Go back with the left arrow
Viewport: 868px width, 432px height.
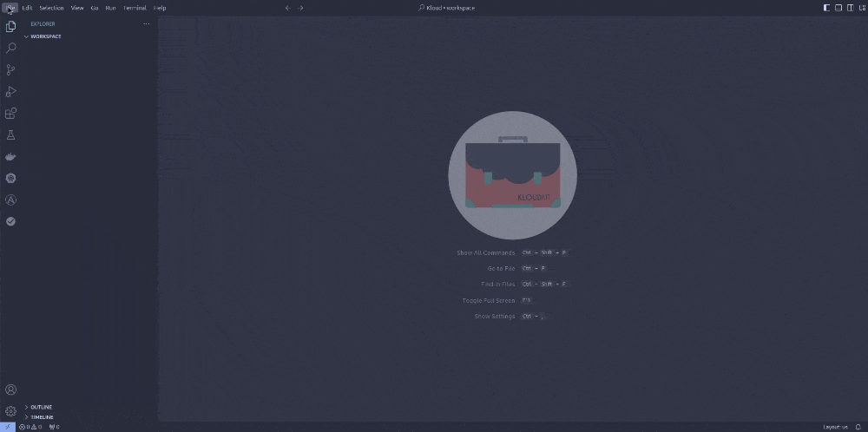point(287,8)
